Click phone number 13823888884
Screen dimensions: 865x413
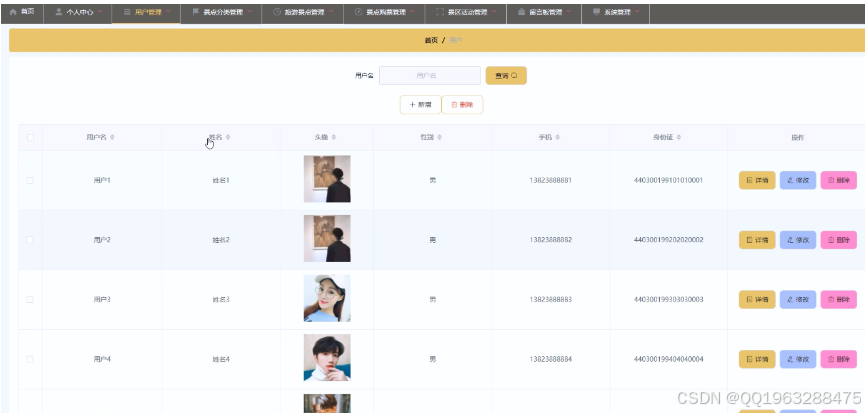[x=551, y=359]
